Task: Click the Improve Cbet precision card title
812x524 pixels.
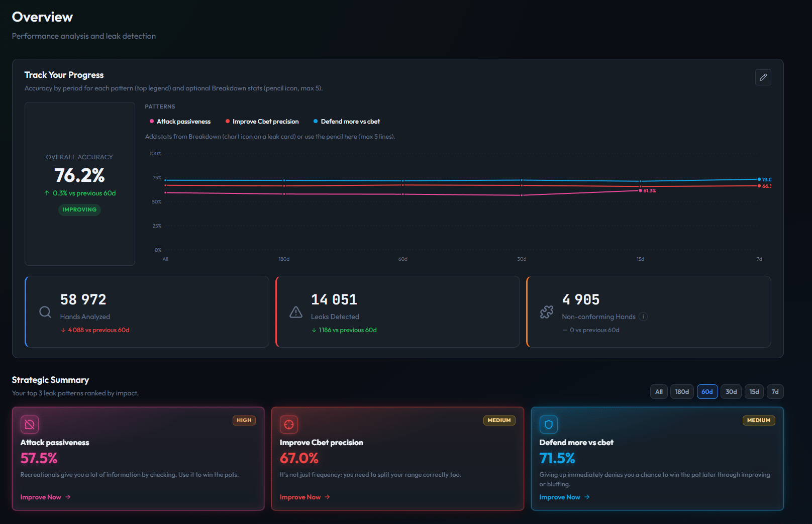Action: [x=322, y=443]
